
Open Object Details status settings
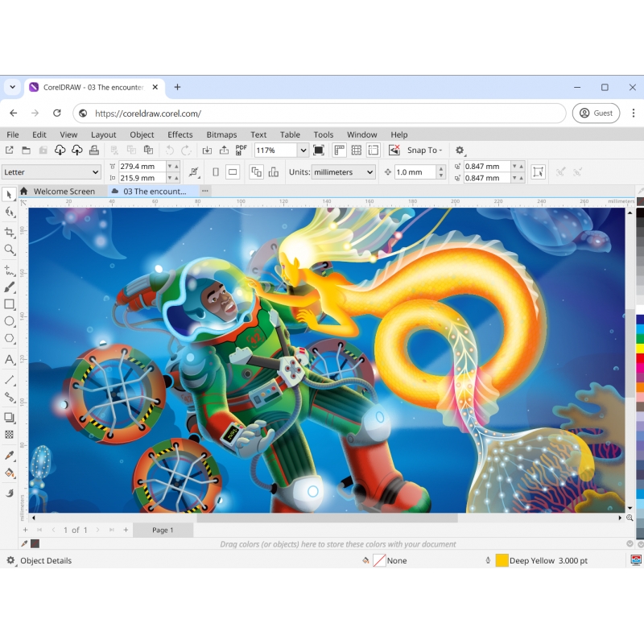(10, 560)
